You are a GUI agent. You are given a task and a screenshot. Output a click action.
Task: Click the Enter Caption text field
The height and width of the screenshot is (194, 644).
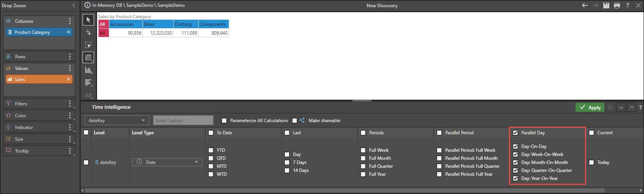coord(183,121)
